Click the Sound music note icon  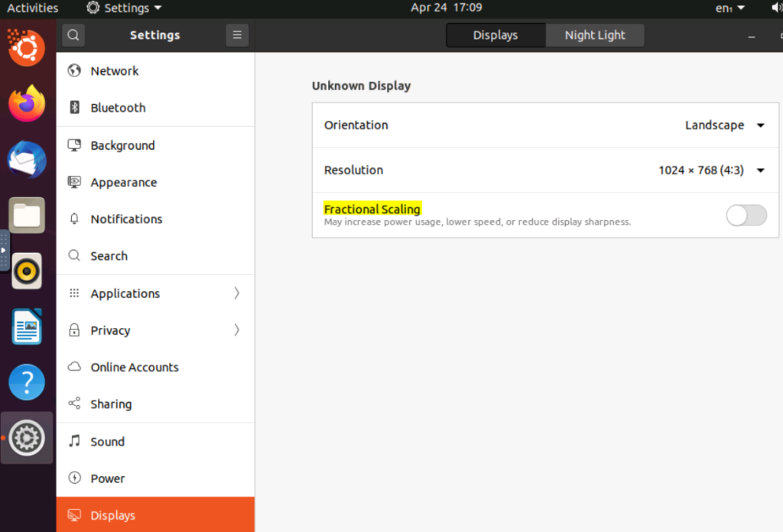pos(74,442)
